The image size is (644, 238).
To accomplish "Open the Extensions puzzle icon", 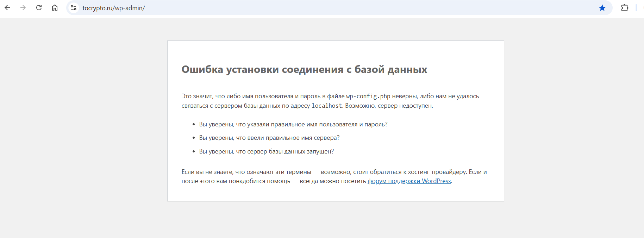I will pyautogui.click(x=624, y=8).
